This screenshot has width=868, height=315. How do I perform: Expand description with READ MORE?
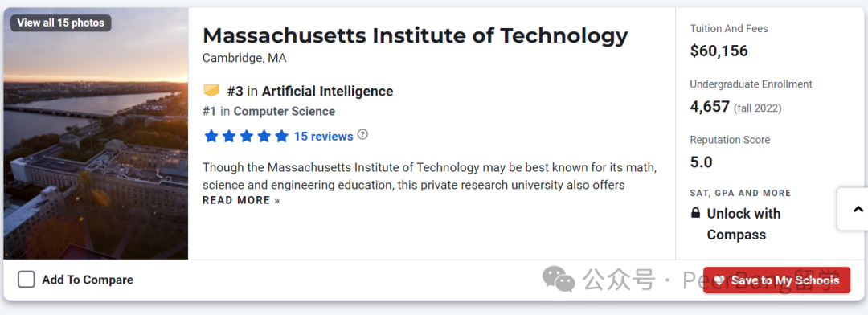241,200
